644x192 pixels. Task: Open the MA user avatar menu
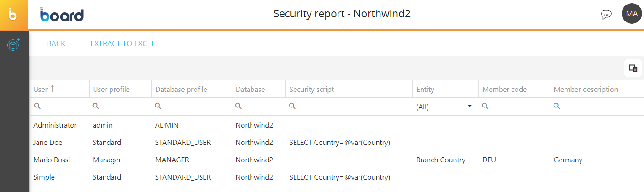(632, 14)
